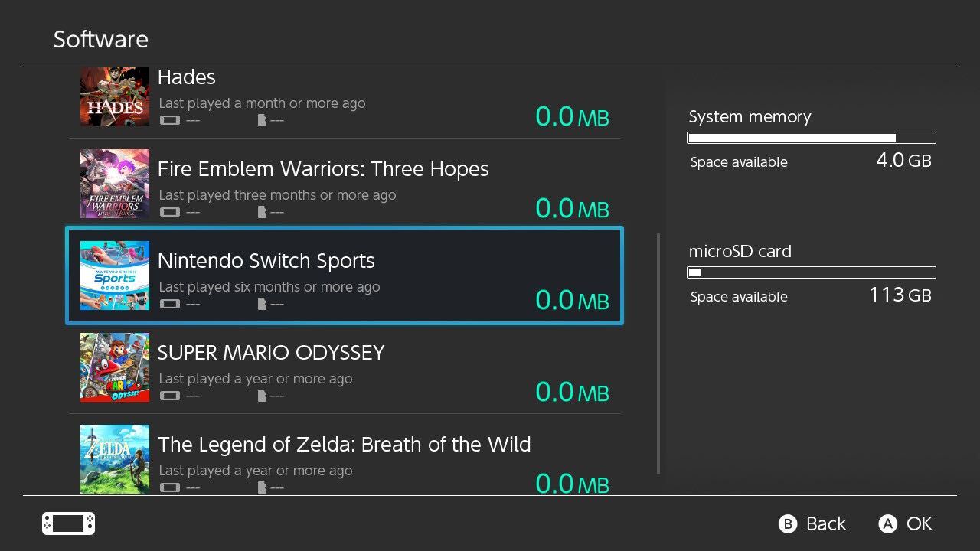Click microSD icon in Zelda row

[x=262, y=487]
